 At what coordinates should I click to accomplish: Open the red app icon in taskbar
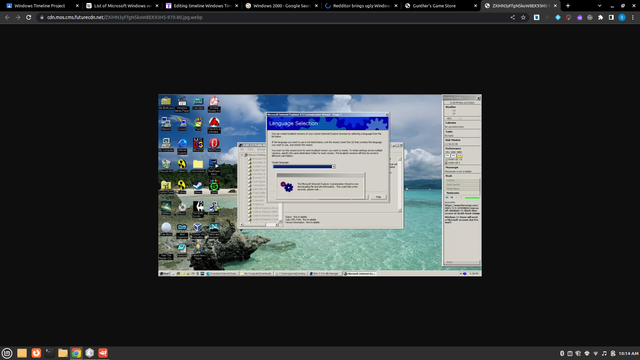tap(103, 353)
